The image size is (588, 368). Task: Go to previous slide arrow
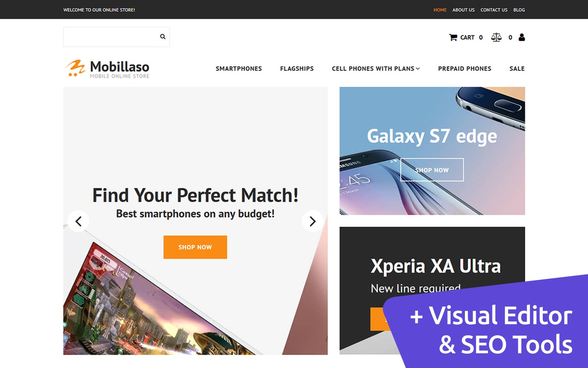point(78,221)
